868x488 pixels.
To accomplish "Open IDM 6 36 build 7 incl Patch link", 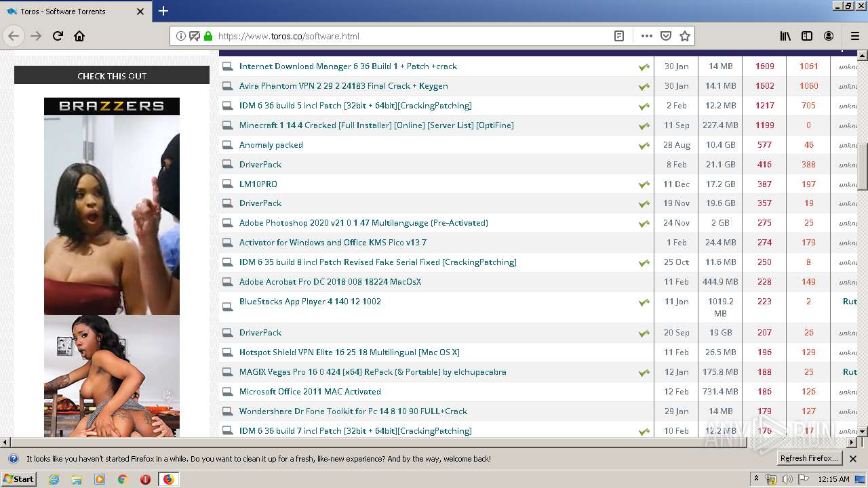I will [355, 431].
